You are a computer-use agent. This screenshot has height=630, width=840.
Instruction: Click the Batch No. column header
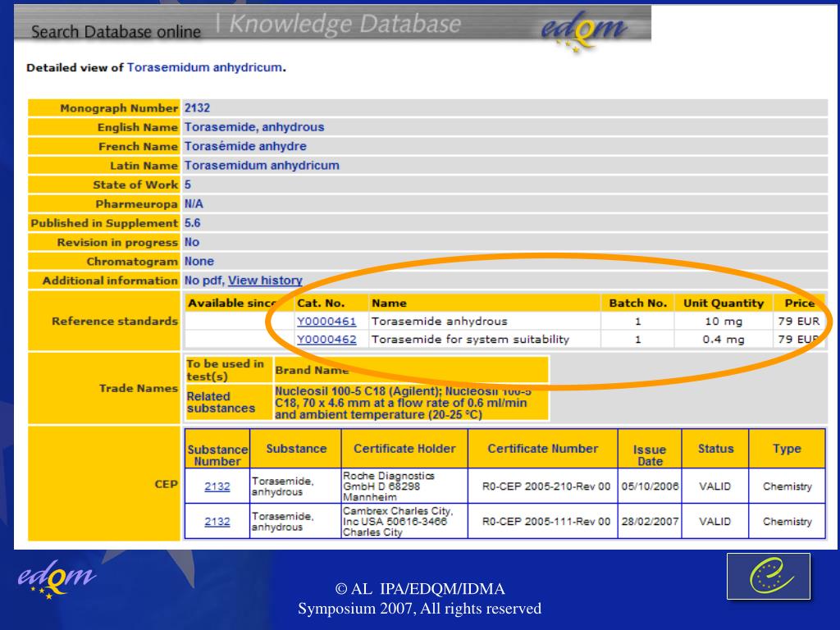coord(638,304)
